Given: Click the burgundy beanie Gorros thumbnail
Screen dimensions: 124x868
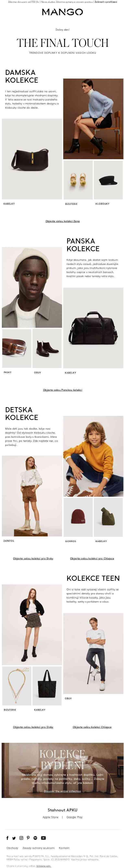Looking at the screenshot, I should [x=78, y=517].
